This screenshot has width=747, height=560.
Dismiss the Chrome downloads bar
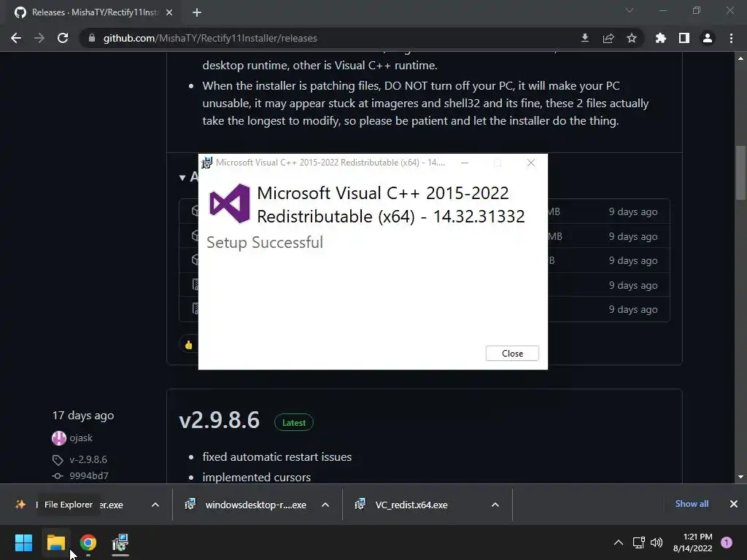734,504
